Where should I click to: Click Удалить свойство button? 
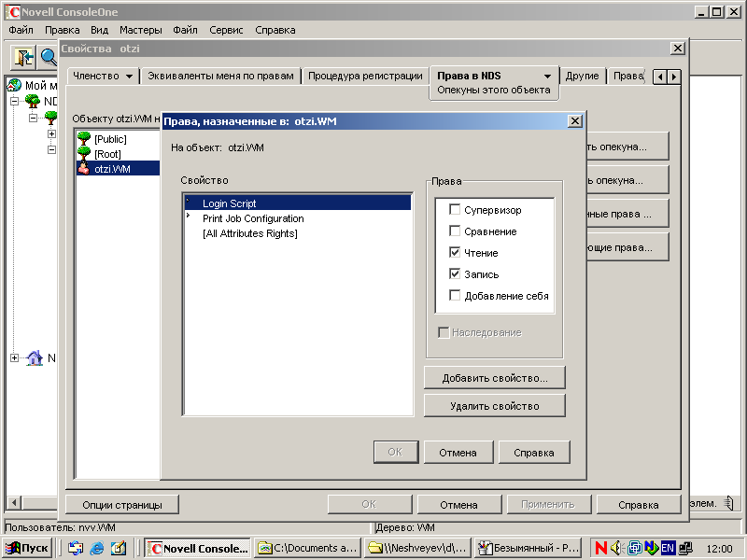click(x=495, y=406)
